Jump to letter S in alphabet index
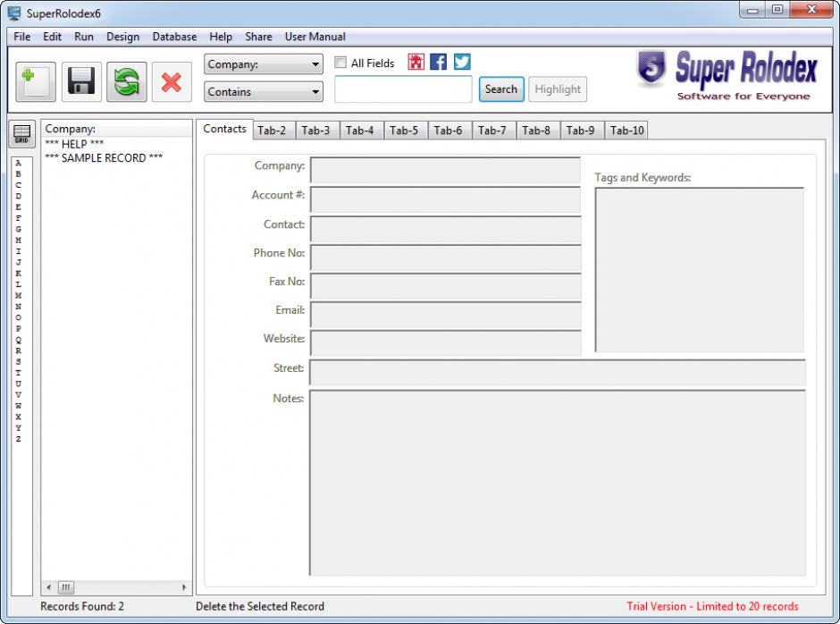The image size is (840, 624). coord(19,362)
